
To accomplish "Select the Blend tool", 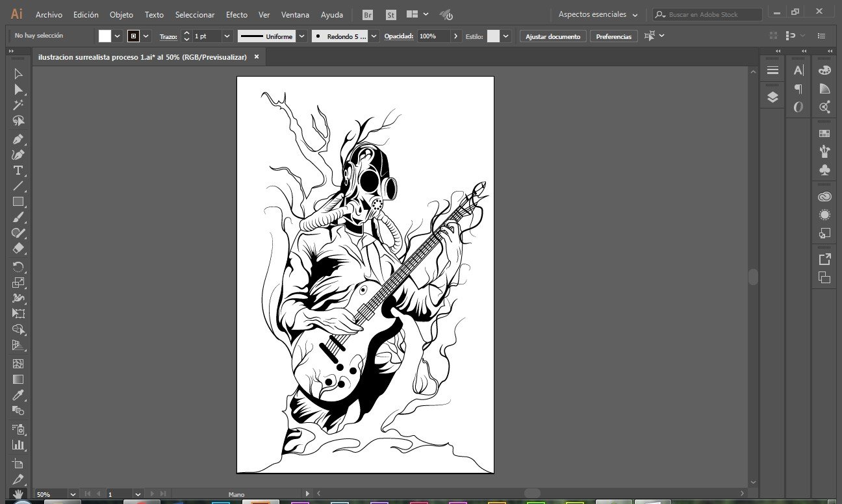I will (x=18, y=410).
